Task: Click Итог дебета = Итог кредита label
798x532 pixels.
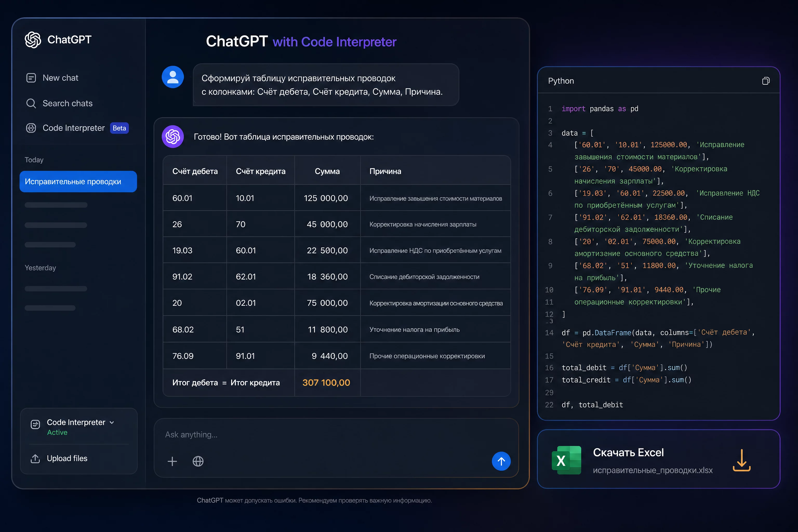Action: [226, 383]
